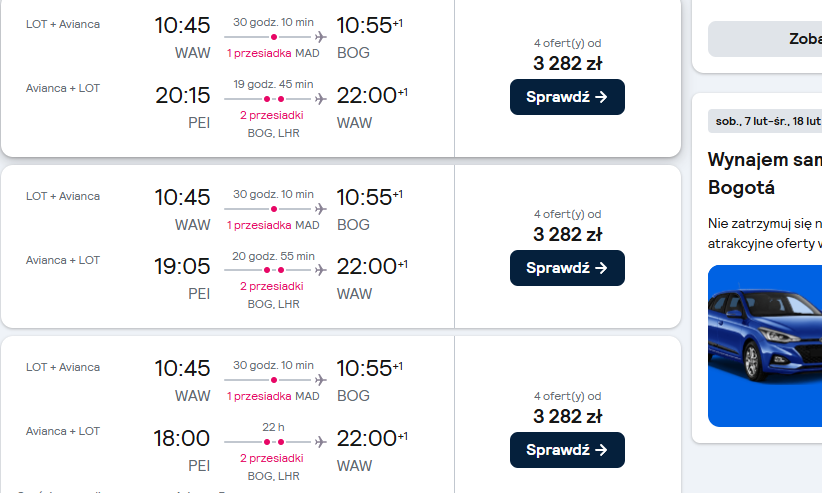Viewport: 822px width, 493px height.
Task: Click the 22 h duration on the 18:00 flight
Action: (x=273, y=427)
